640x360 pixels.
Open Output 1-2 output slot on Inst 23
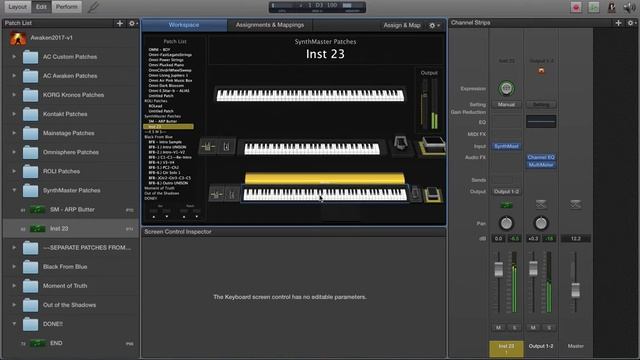pos(506,191)
